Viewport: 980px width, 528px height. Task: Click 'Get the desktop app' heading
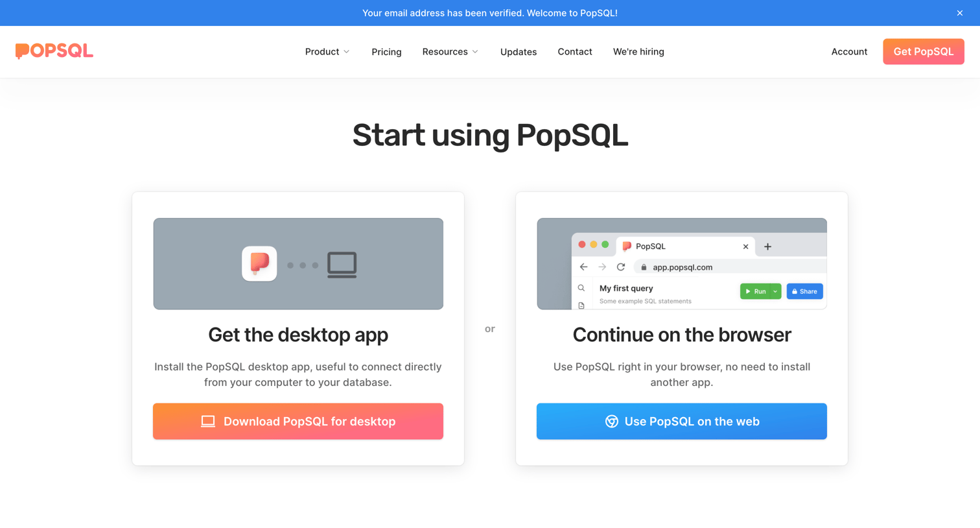(298, 335)
